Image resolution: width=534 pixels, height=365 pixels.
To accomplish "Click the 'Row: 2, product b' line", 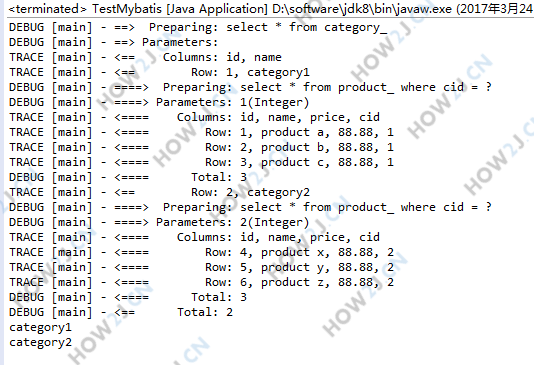I will point(201,147).
